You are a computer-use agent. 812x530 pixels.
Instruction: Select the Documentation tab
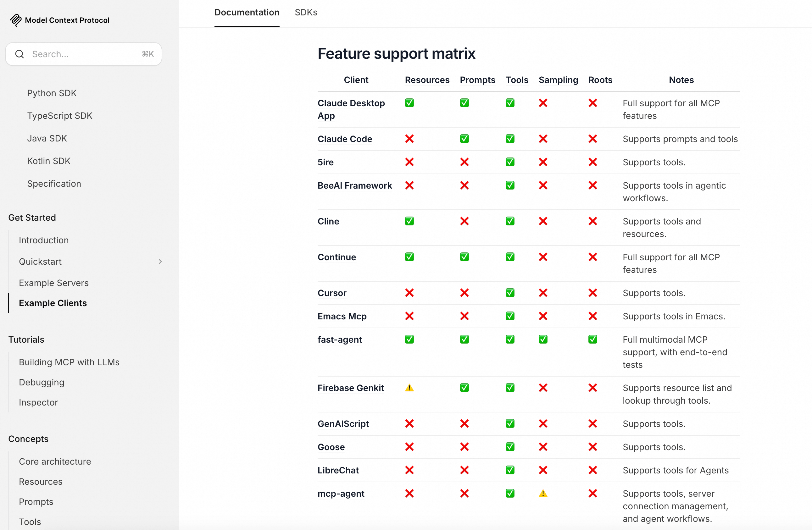pyautogui.click(x=247, y=13)
